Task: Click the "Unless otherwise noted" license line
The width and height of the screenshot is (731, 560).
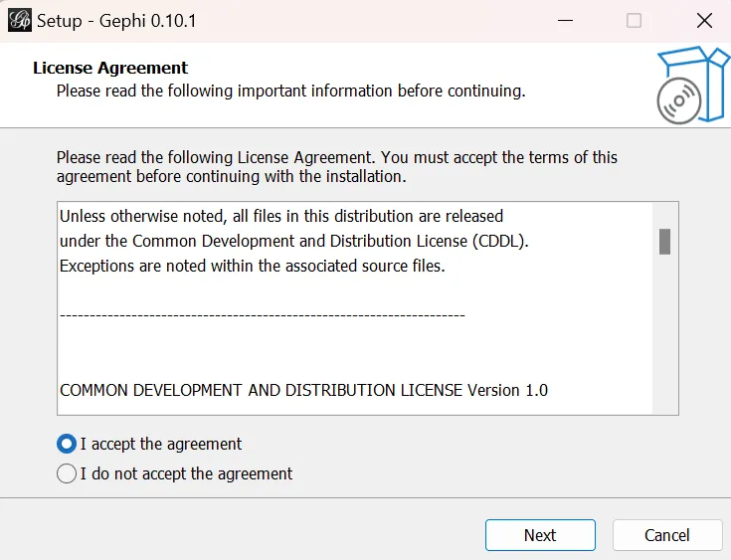Action: point(281,216)
